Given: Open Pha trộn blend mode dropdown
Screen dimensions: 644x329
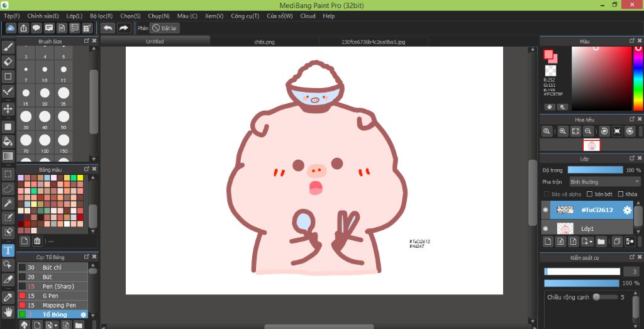Looking at the screenshot, I should (x=604, y=182).
